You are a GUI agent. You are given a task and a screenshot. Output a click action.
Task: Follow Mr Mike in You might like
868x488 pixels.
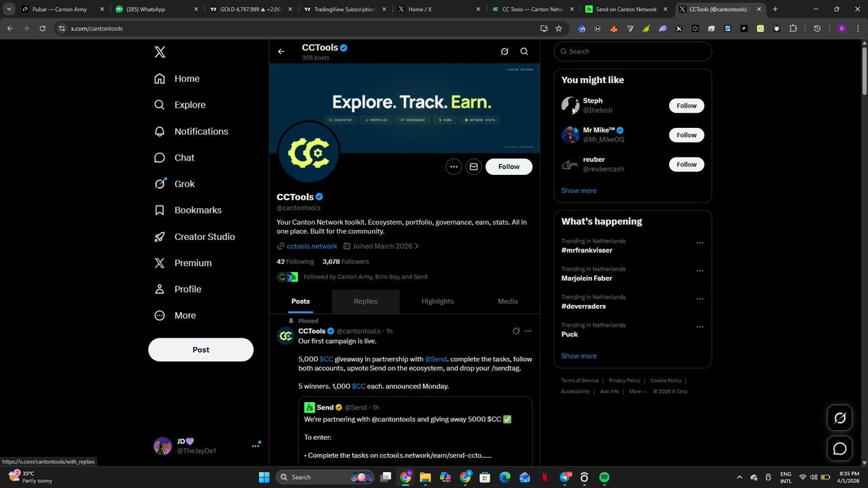(686, 135)
